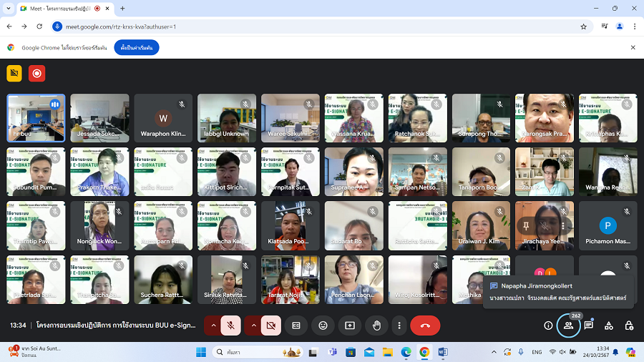The height and width of the screenshot is (362, 644).
Task: Turn on the camera in Meet
Action: pos(270,326)
